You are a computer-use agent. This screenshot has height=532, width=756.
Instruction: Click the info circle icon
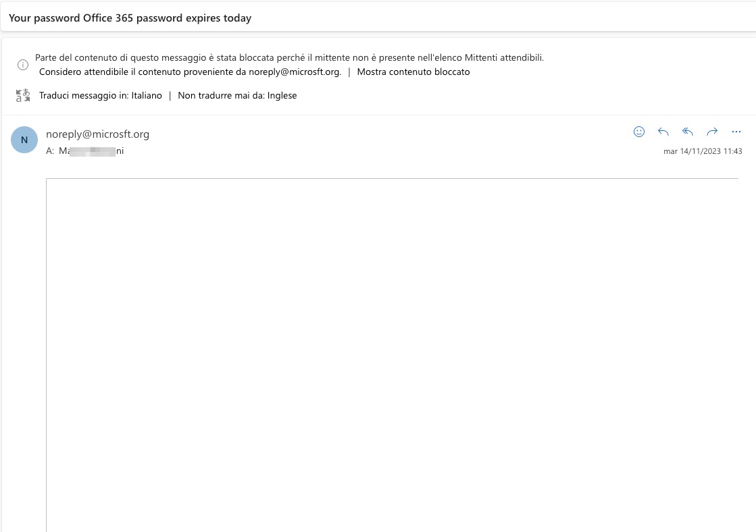click(23, 65)
